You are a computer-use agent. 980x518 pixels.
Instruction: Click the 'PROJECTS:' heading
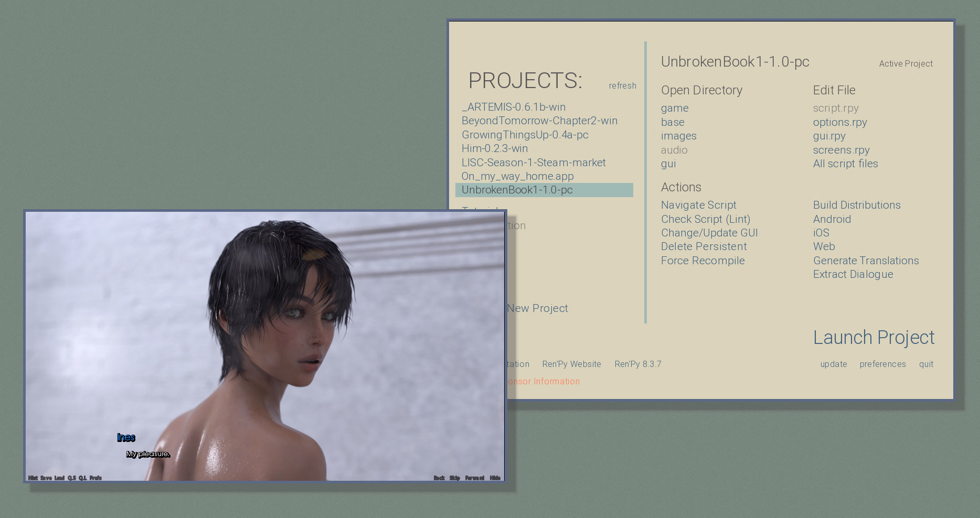pyautogui.click(x=525, y=81)
